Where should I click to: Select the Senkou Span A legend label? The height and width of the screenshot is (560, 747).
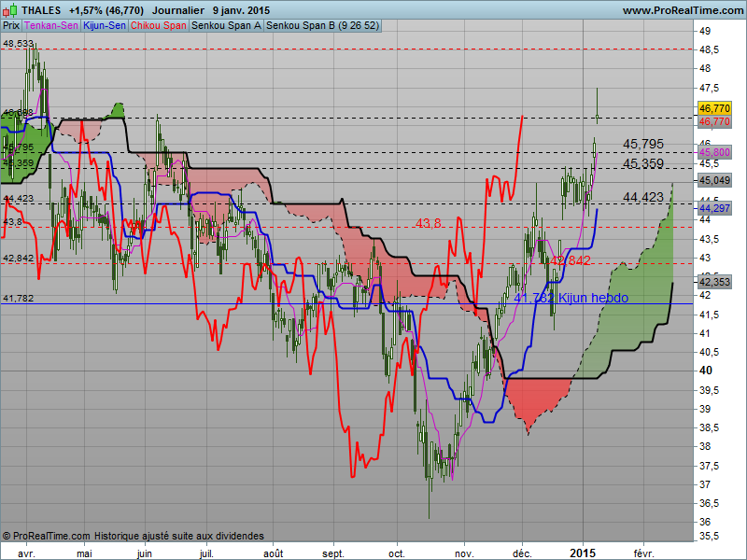pyautogui.click(x=226, y=26)
